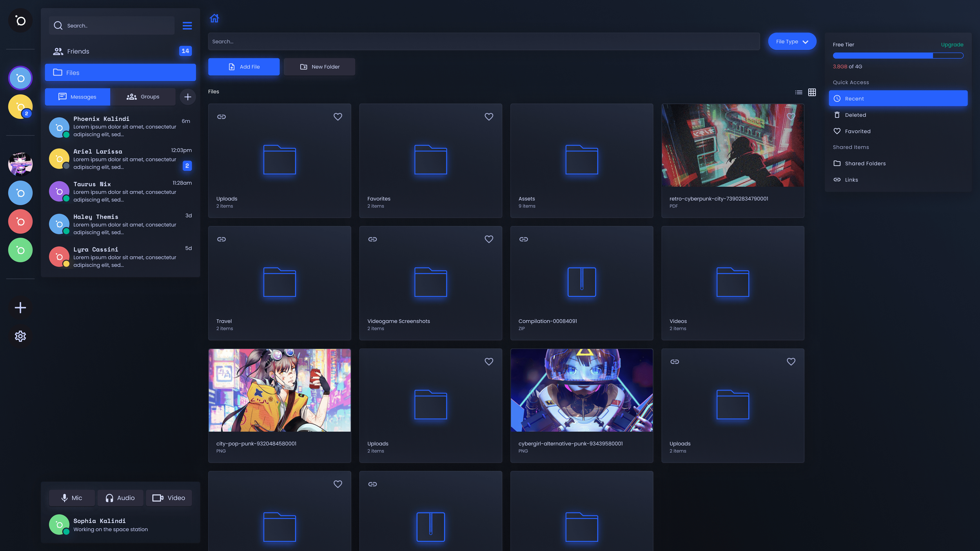980x551 pixels.
Task: Toggle heart on Favorites folder
Action: click(x=488, y=117)
